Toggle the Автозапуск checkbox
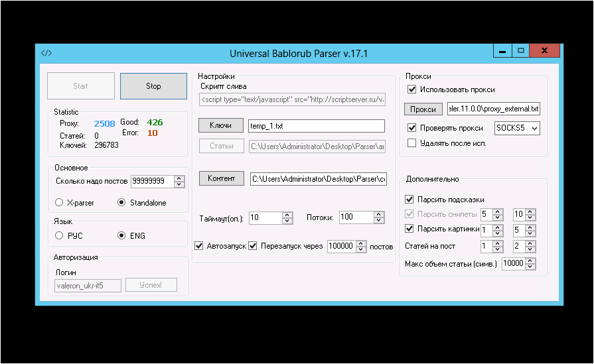This screenshot has height=364, width=594. (199, 246)
